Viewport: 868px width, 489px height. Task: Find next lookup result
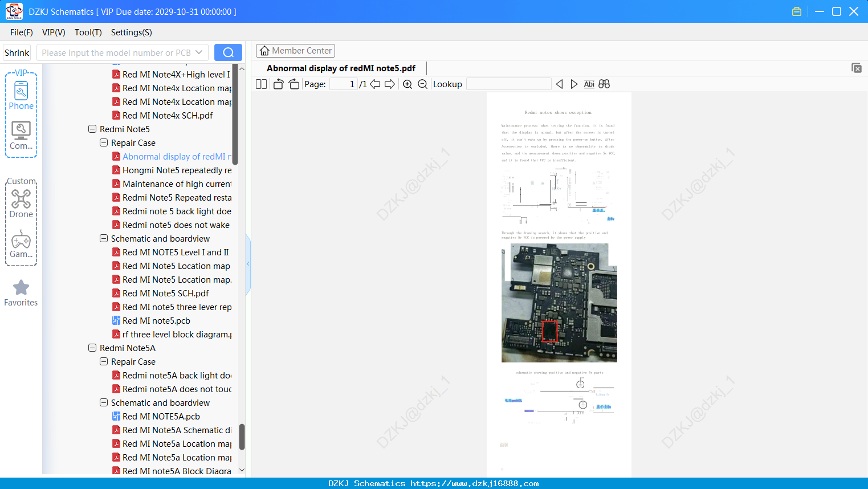pyautogui.click(x=574, y=84)
